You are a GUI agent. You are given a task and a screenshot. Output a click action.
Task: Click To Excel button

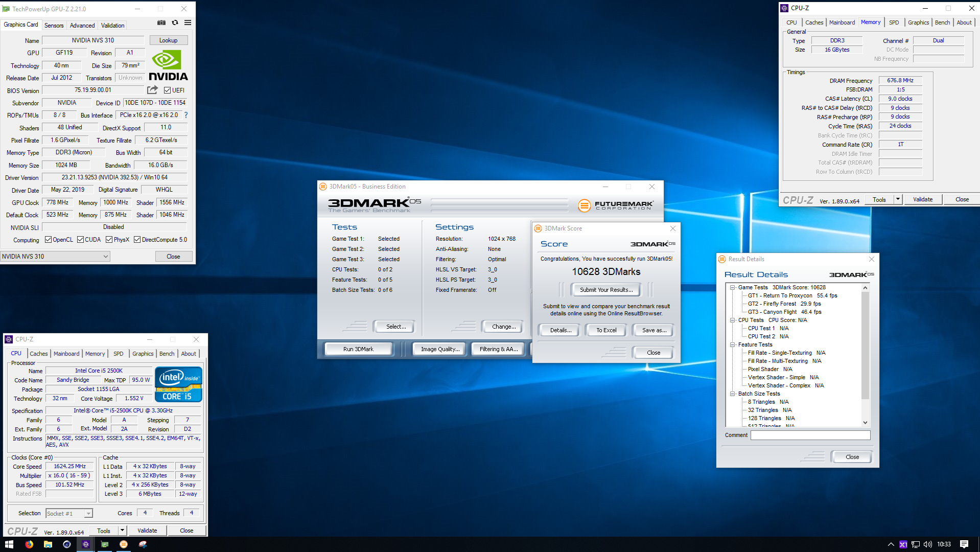606,330
